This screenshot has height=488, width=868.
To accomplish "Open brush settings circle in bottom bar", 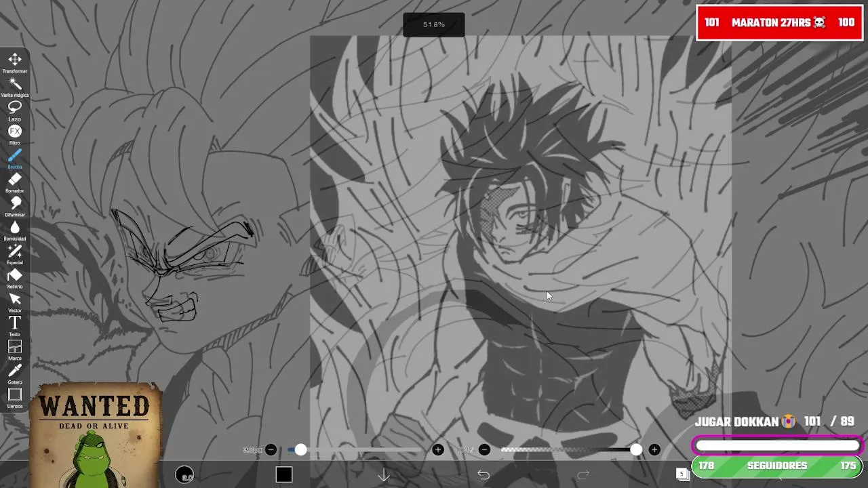I will click(x=184, y=475).
